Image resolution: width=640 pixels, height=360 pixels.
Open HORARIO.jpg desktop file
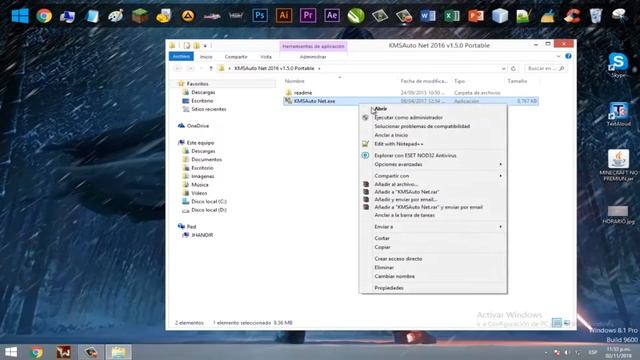pyautogui.click(x=618, y=215)
